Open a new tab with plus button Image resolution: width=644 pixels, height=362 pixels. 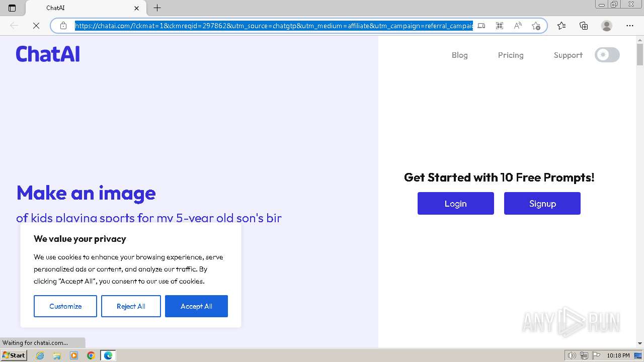click(x=157, y=8)
